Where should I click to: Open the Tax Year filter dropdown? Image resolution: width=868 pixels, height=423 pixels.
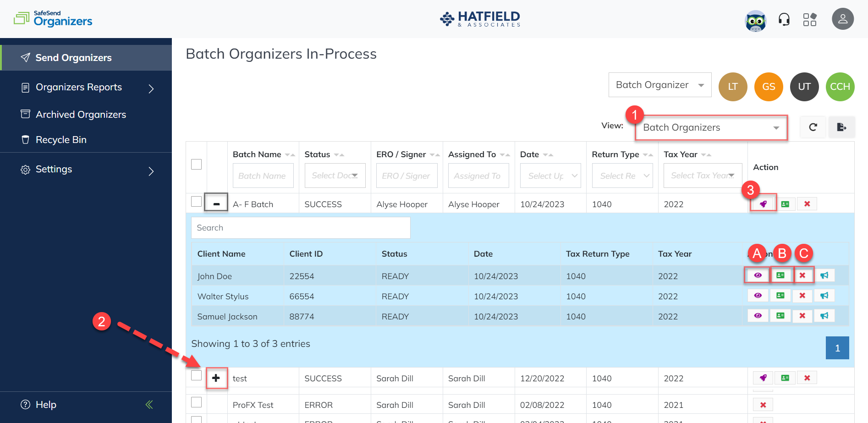coord(703,176)
